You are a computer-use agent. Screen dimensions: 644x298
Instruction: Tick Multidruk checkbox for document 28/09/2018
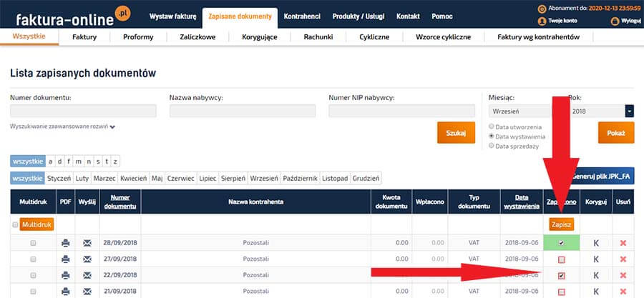(x=33, y=243)
